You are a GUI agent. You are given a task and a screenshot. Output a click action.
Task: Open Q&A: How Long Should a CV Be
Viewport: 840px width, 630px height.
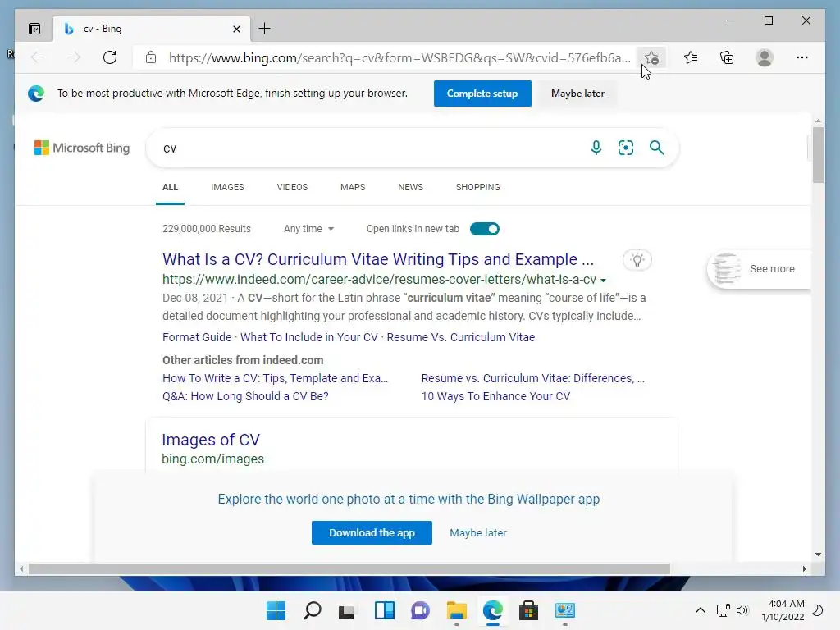pyautogui.click(x=245, y=396)
